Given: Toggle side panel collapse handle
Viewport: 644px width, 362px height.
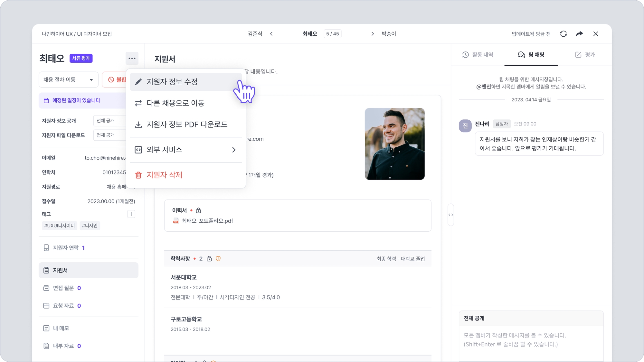Looking at the screenshot, I should (450, 215).
